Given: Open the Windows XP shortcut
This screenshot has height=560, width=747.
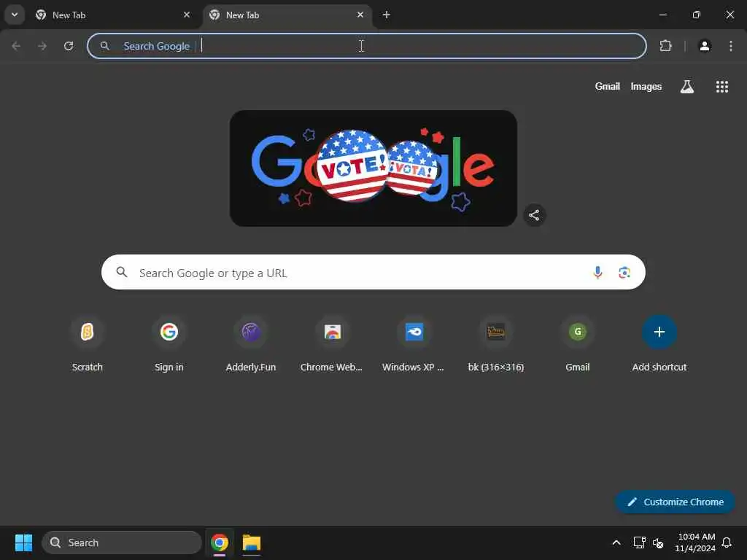Looking at the screenshot, I should pyautogui.click(x=414, y=345).
